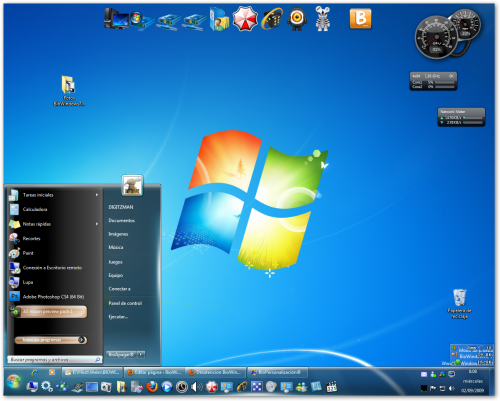Click the speaker icon in quick launch row
This screenshot has width=500, height=401.
coord(196,387)
